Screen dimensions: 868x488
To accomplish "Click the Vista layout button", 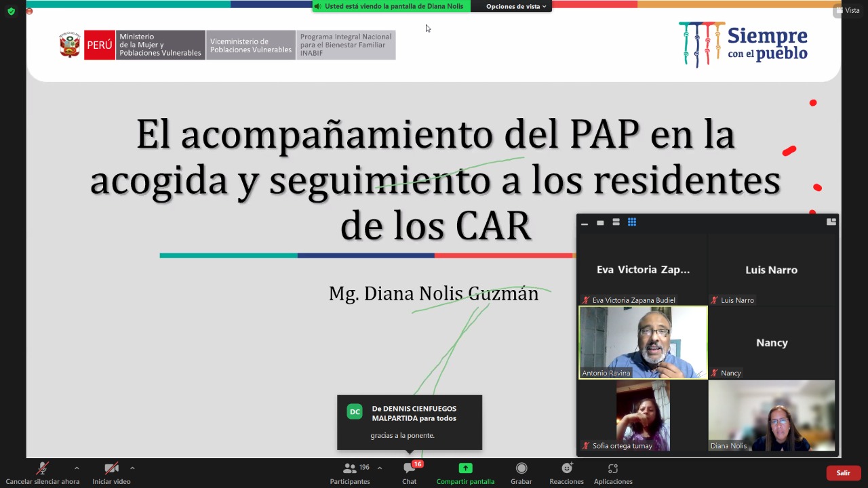I will point(848,10).
